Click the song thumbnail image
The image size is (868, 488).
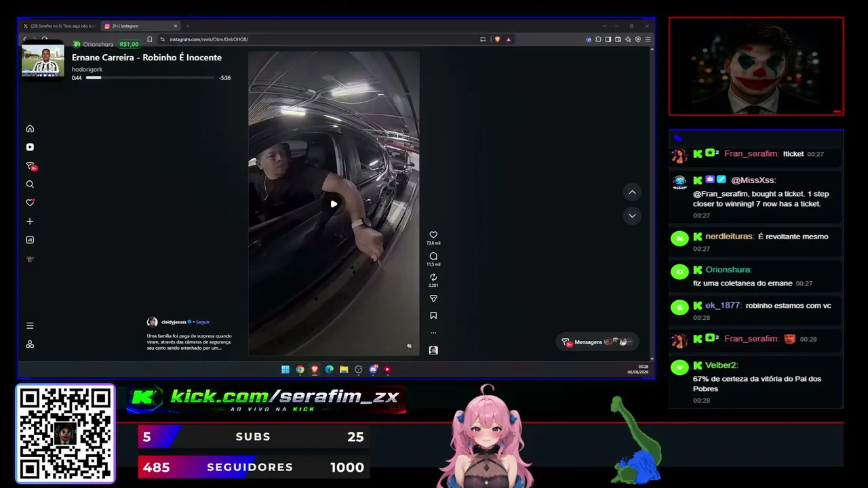pyautogui.click(x=43, y=59)
